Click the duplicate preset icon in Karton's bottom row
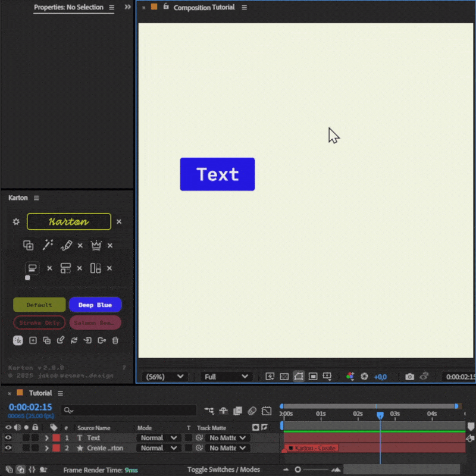476x476 pixels. [x=47, y=340]
